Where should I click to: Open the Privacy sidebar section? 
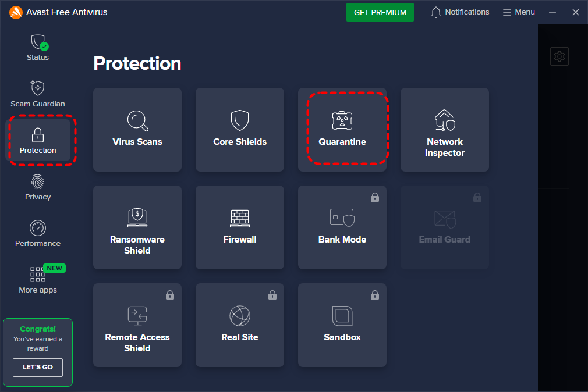point(38,187)
